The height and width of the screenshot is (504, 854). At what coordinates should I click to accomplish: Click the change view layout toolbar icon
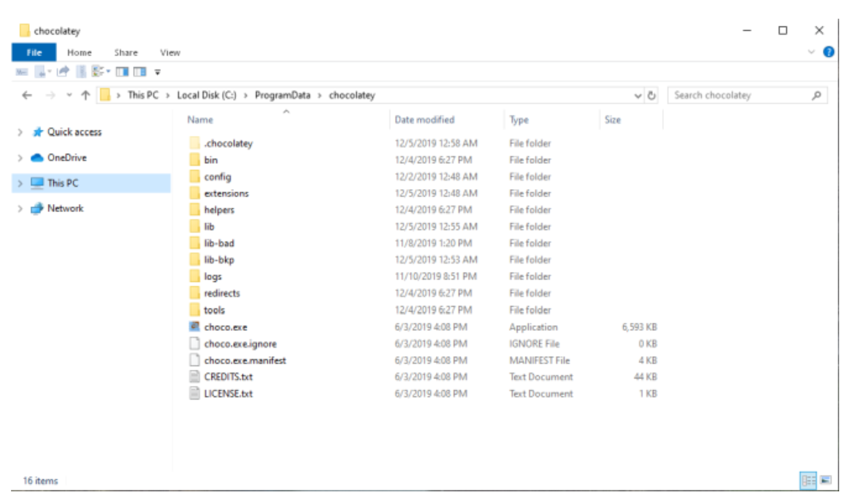click(98, 71)
